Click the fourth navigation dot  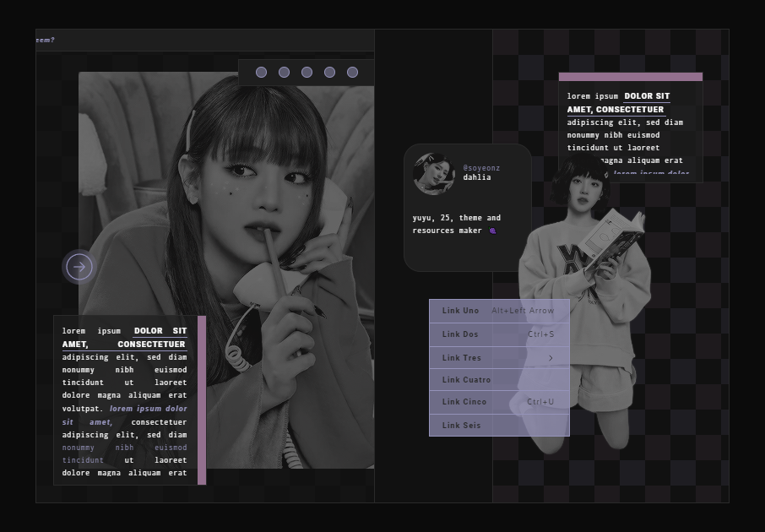[328, 72]
